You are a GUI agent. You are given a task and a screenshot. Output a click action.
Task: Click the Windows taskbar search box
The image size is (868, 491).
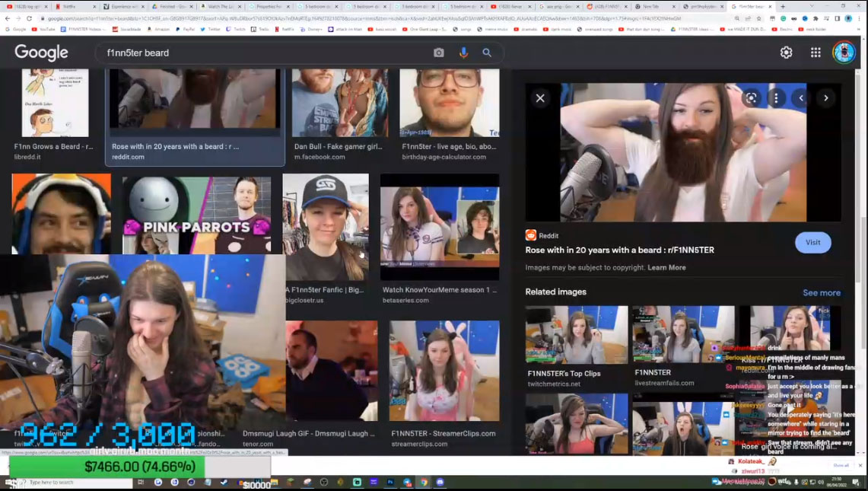click(76, 482)
